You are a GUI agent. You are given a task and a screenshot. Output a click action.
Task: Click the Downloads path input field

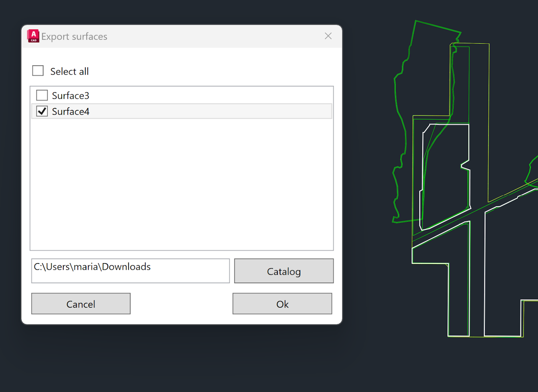130,270
